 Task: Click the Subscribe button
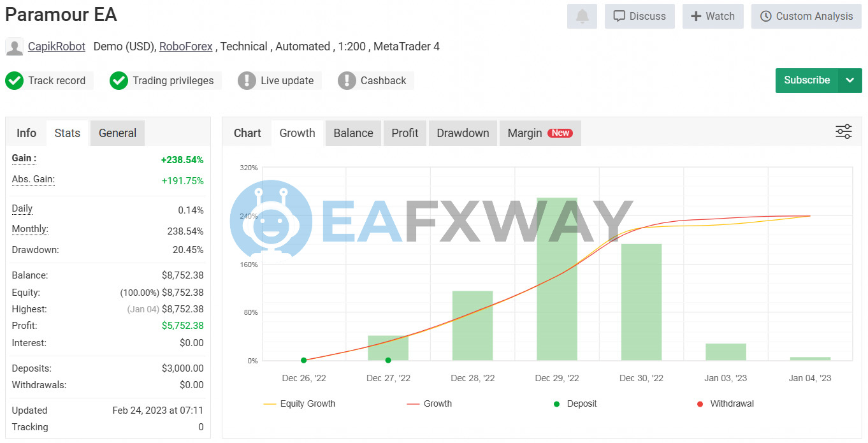[x=806, y=80]
